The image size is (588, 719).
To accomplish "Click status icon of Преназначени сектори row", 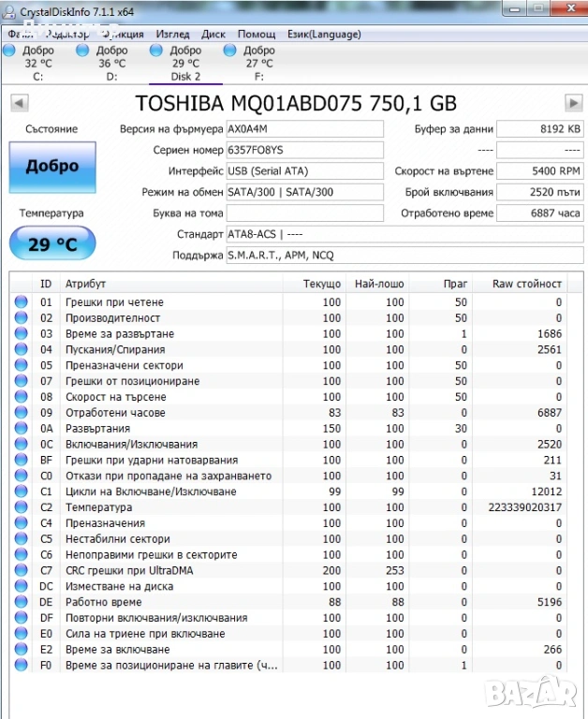I will (x=22, y=365).
